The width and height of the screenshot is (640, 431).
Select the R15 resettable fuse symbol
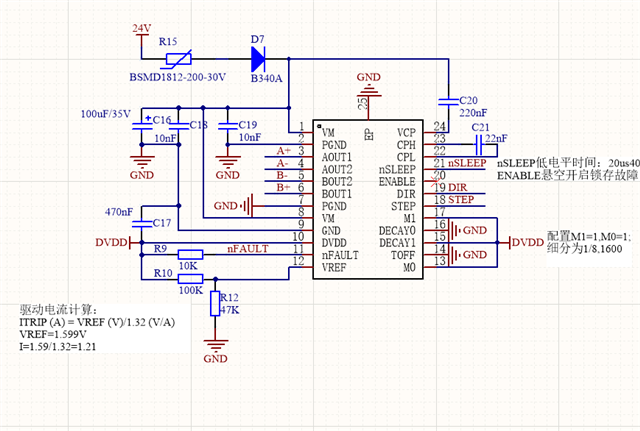(x=179, y=59)
